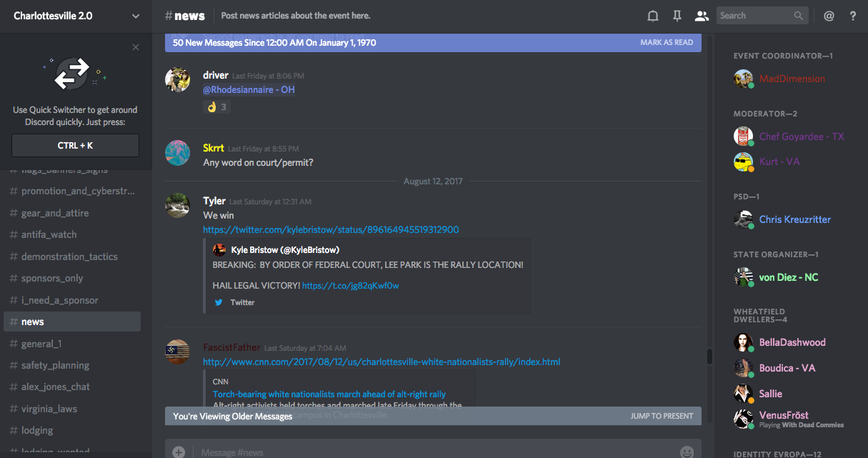Image resolution: width=868 pixels, height=458 pixels.
Task: Click Mark As Read
Action: (666, 43)
